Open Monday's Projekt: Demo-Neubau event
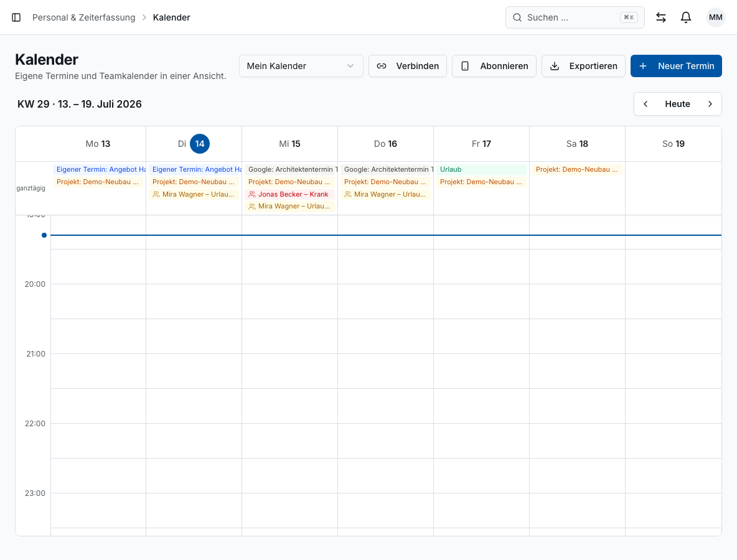Viewport: 737px width, 560px height. click(x=98, y=182)
